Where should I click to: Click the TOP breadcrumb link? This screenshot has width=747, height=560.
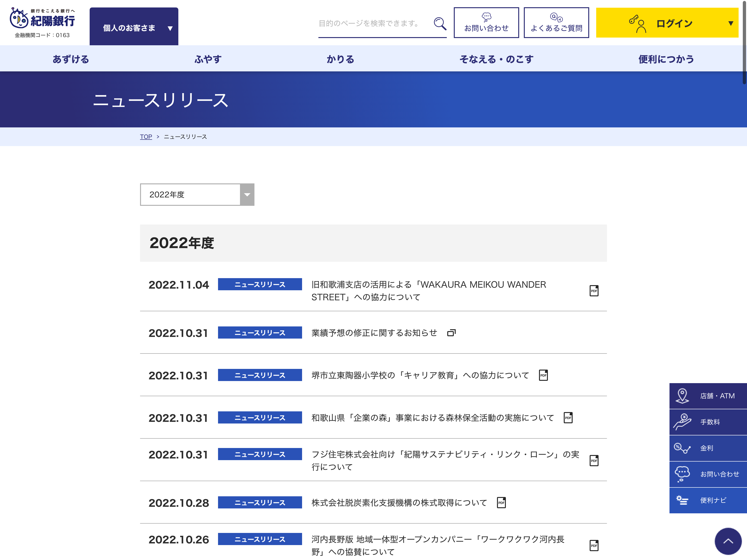click(x=146, y=137)
